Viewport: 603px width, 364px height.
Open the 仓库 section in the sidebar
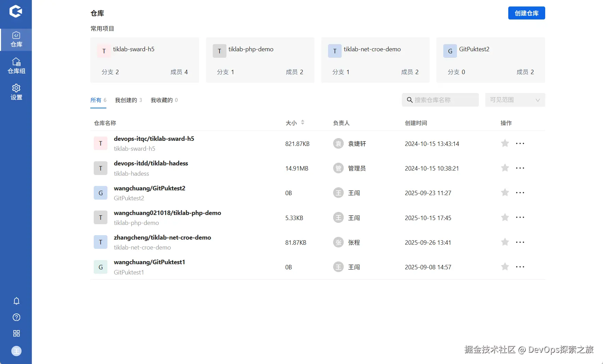(x=16, y=40)
